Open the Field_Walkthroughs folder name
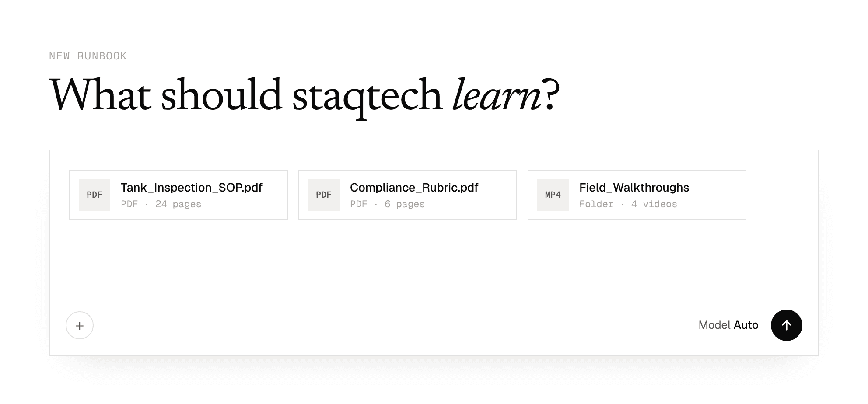This screenshot has height=404, width=868. pos(634,188)
